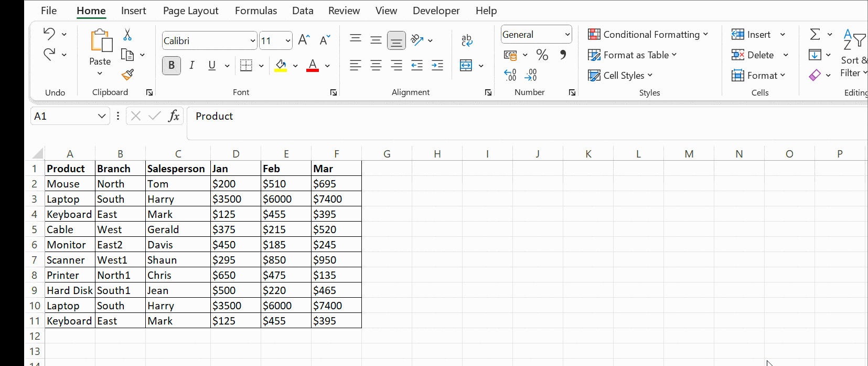This screenshot has height=366, width=868.
Task: Click the Wrap Text icon
Action: [466, 40]
